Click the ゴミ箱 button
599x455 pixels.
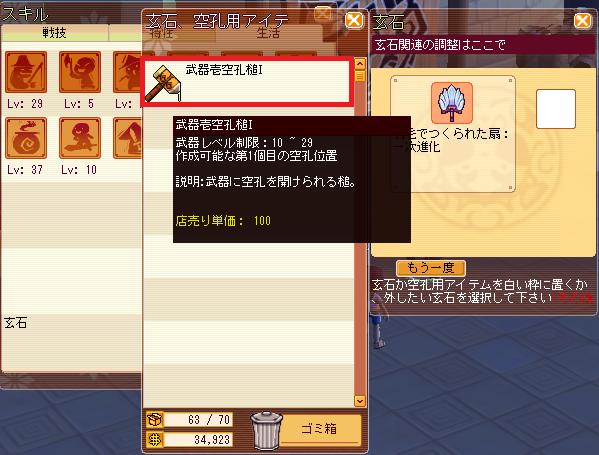pos(320,429)
